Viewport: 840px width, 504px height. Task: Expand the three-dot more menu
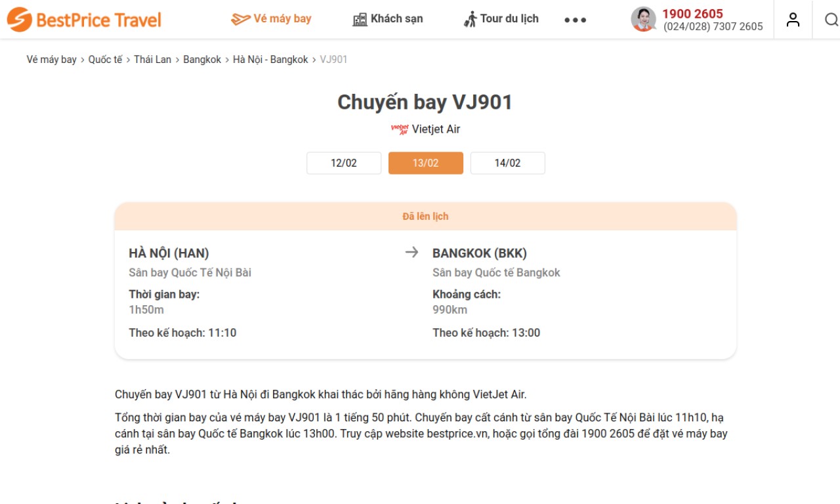coord(575,20)
